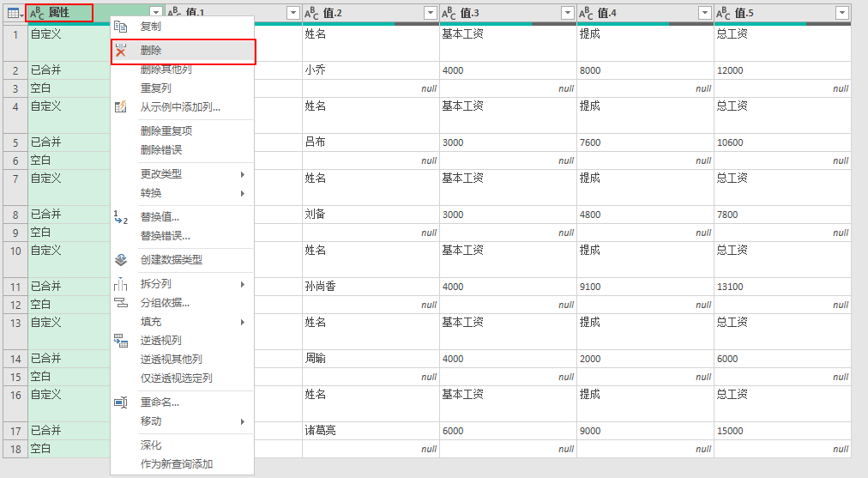Click the cell containing 吕布

tap(371, 142)
